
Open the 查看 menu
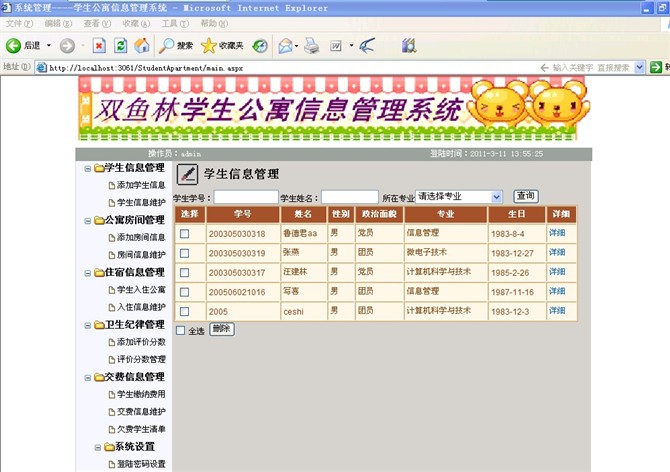click(x=97, y=23)
